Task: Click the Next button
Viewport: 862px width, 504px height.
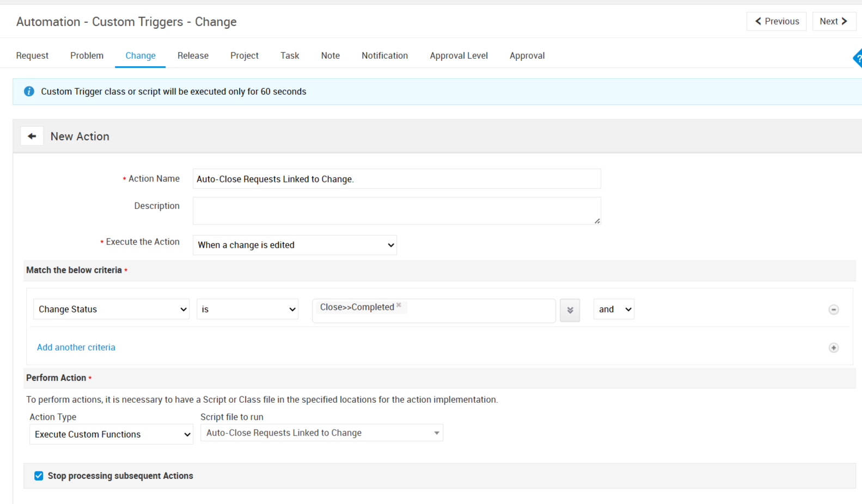Action: click(834, 21)
